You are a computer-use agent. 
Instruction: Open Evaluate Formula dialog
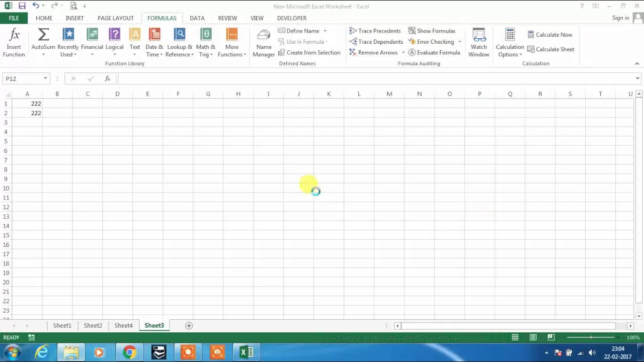click(x=434, y=52)
